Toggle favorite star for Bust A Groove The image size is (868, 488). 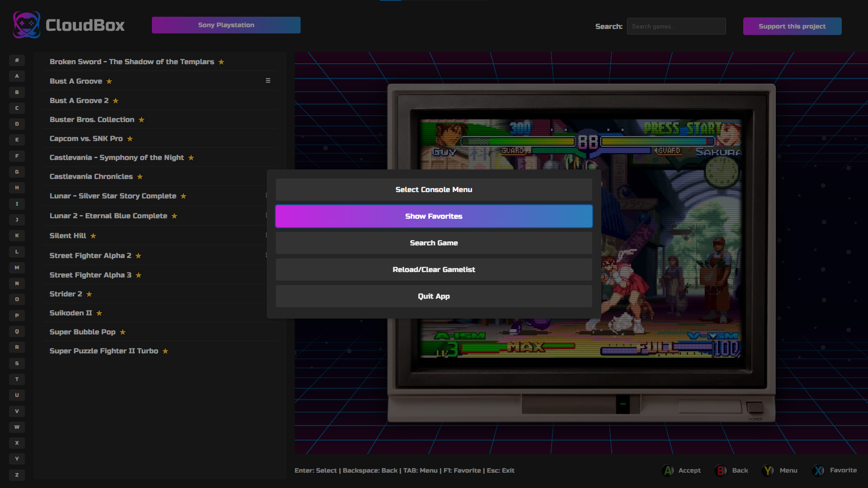tap(109, 81)
